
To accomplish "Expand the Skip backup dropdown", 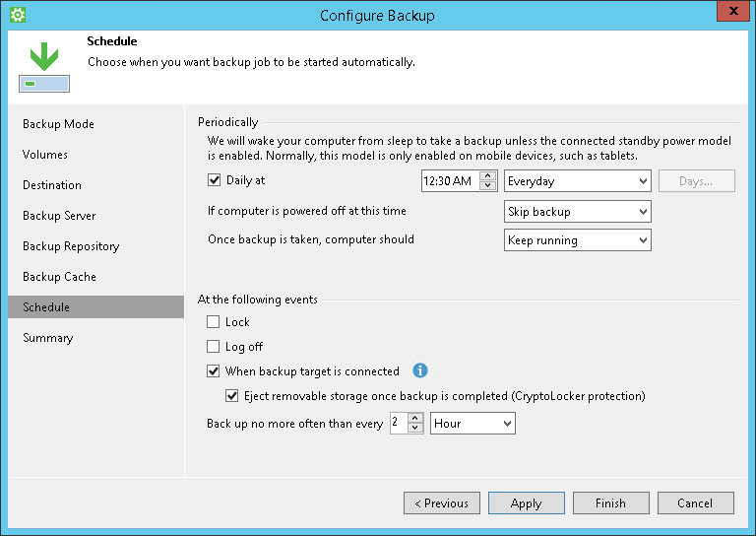I will tap(577, 212).
